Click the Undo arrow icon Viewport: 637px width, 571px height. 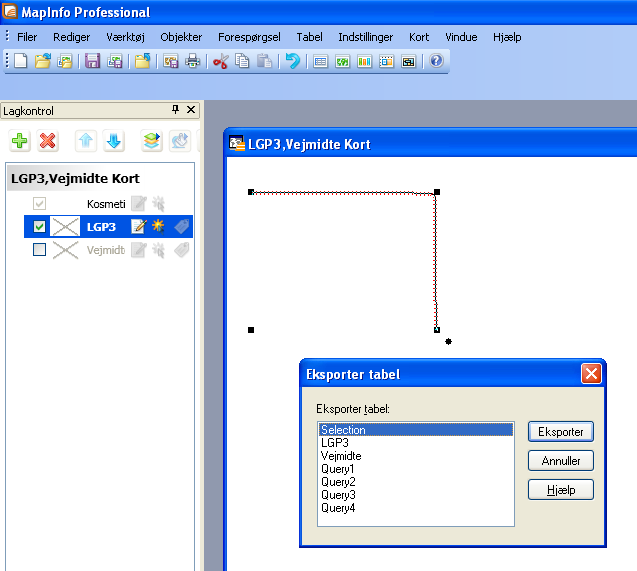click(x=292, y=61)
